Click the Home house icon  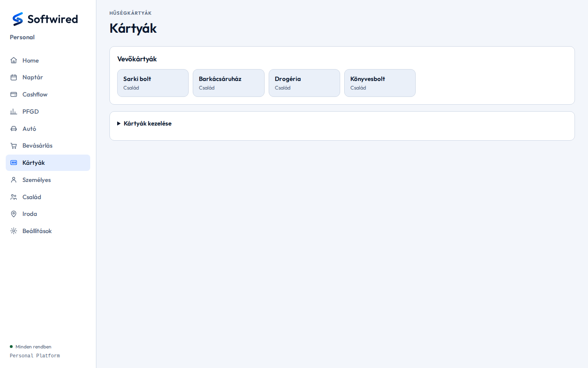click(13, 61)
